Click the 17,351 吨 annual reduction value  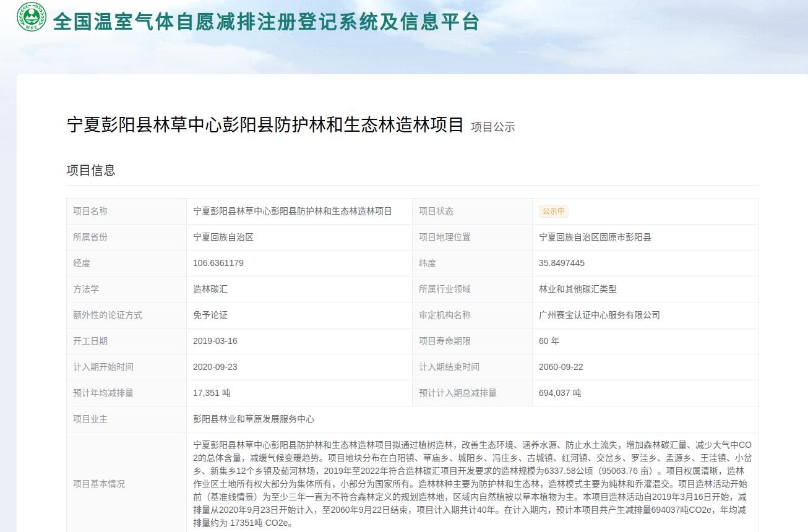pos(212,393)
